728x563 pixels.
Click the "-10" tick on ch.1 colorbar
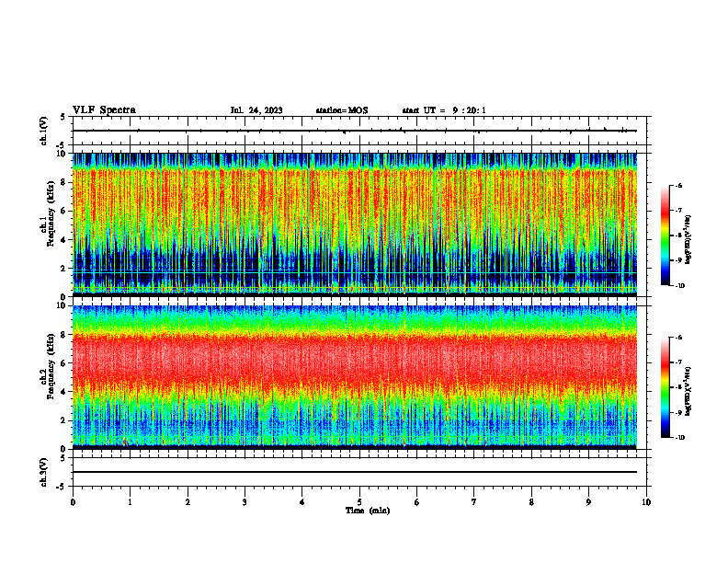click(679, 285)
